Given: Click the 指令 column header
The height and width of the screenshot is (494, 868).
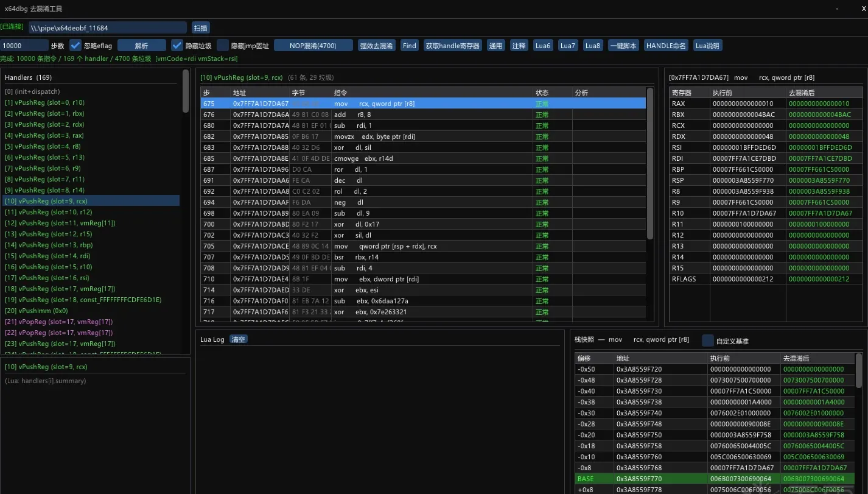Looking at the screenshot, I should [x=432, y=93].
